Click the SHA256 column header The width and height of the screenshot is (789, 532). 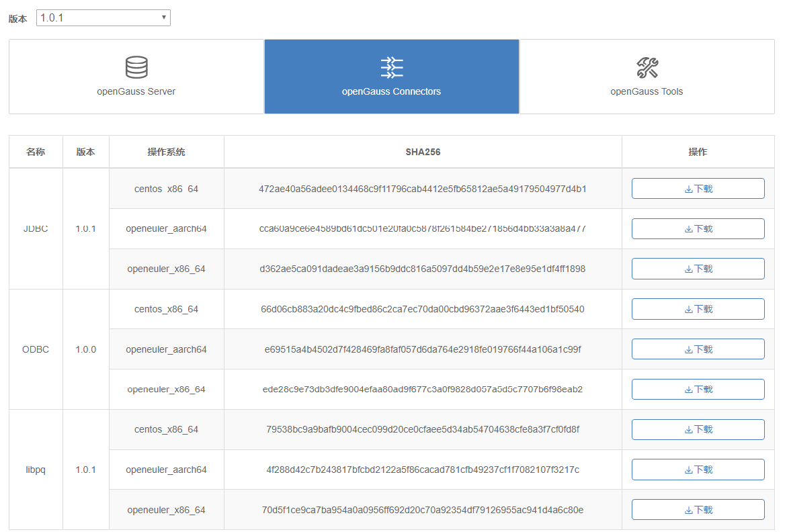point(423,152)
